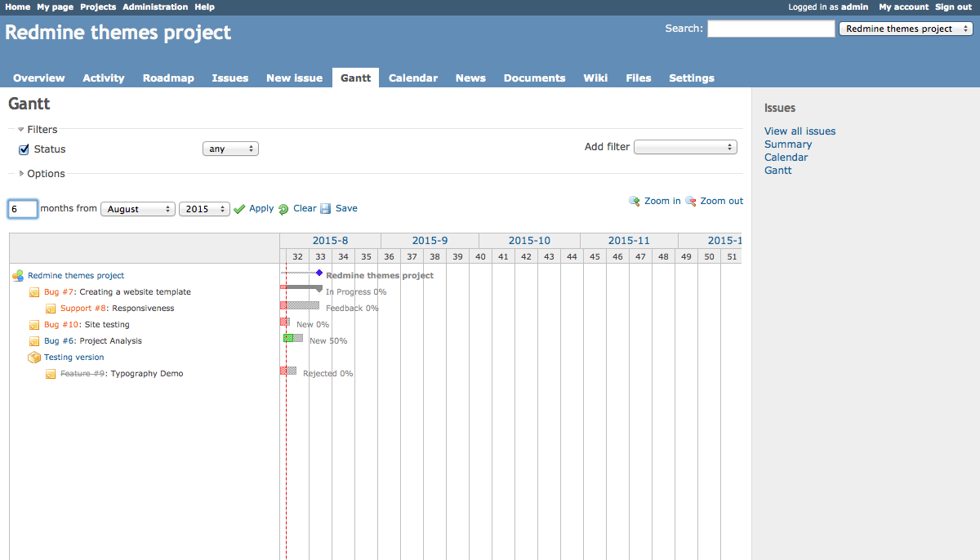
Task: Click the issue icon next to Bug #7
Action: [x=34, y=292]
